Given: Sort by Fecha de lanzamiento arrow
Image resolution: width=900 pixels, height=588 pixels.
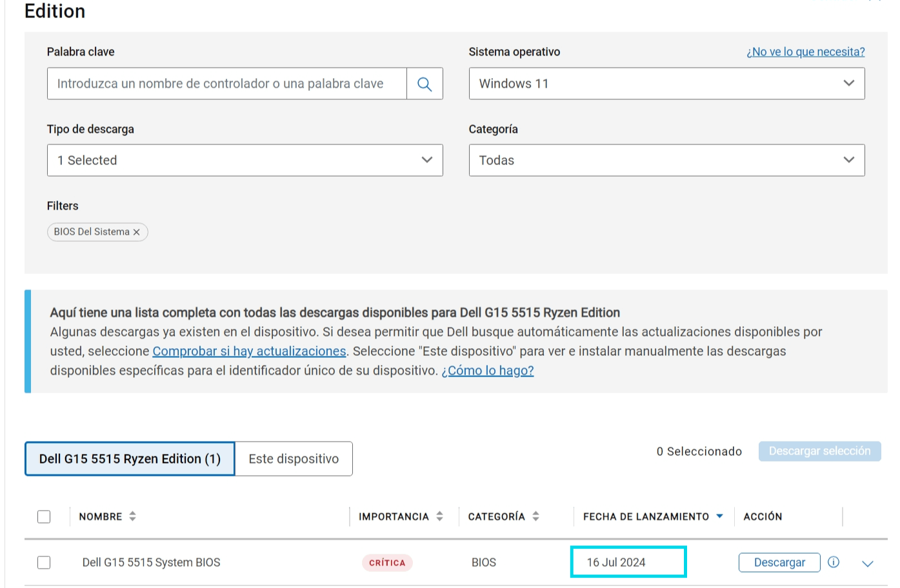Looking at the screenshot, I should [x=719, y=516].
